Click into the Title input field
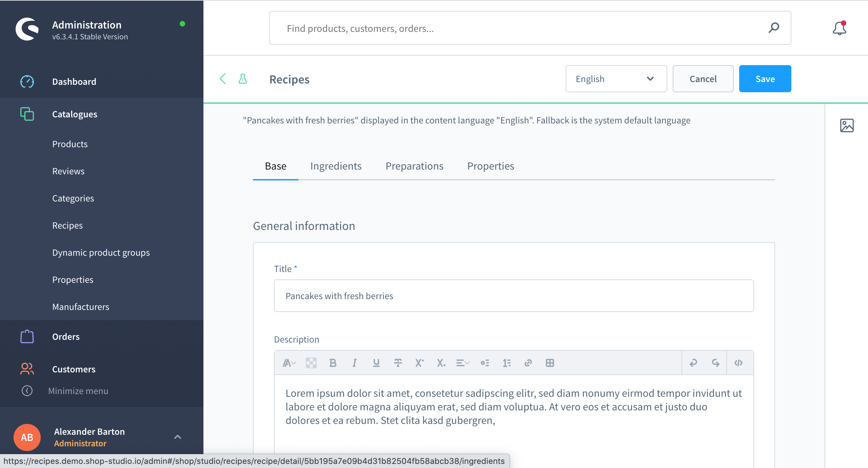Image resolution: width=868 pixels, height=468 pixels. click(513, 296)
